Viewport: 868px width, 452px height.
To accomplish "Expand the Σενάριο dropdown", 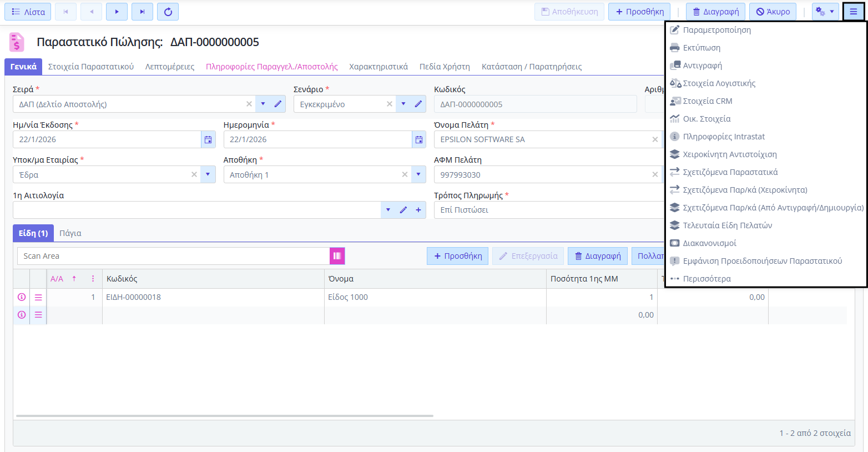I will 403,104.
